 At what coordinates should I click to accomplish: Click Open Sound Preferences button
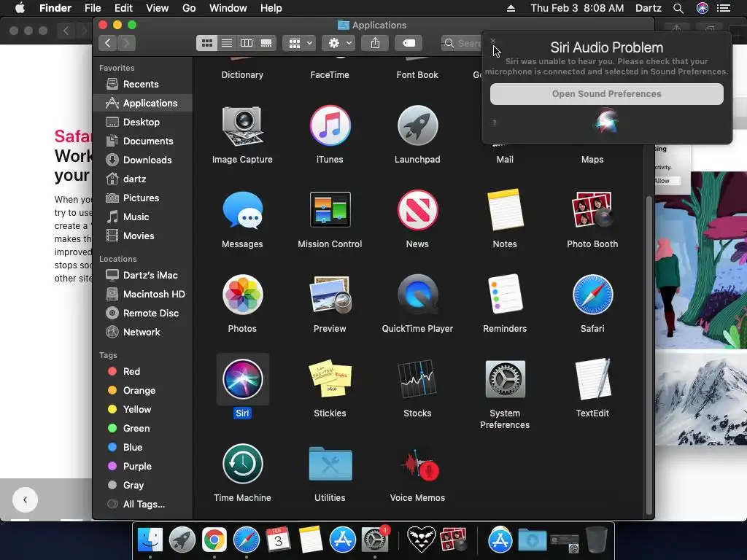pos(606,94)
